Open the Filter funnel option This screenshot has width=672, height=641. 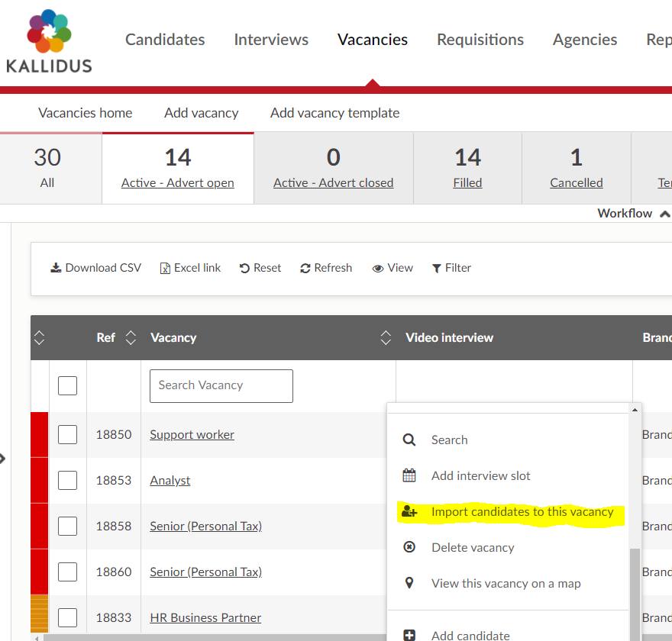[437, 268]
